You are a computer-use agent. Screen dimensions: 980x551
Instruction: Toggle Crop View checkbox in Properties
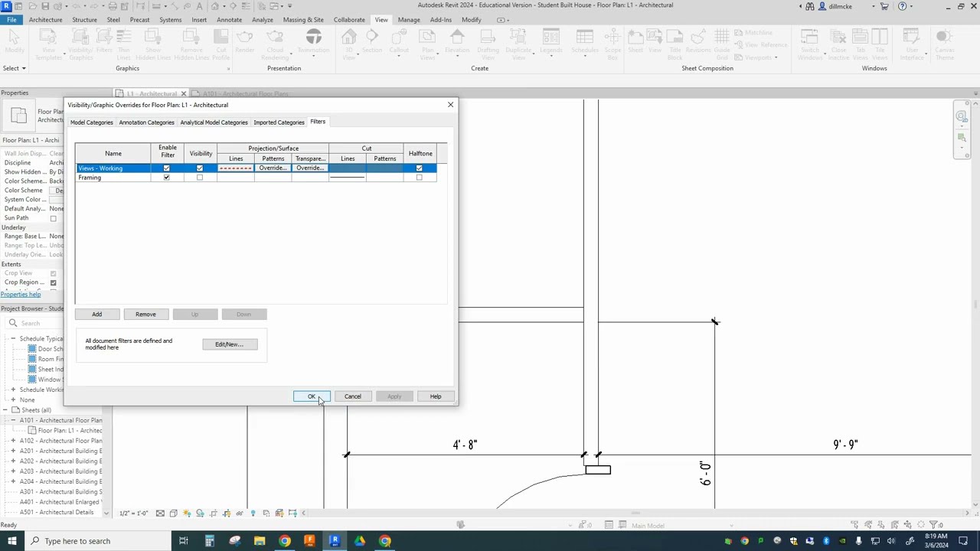pos(53,273)
